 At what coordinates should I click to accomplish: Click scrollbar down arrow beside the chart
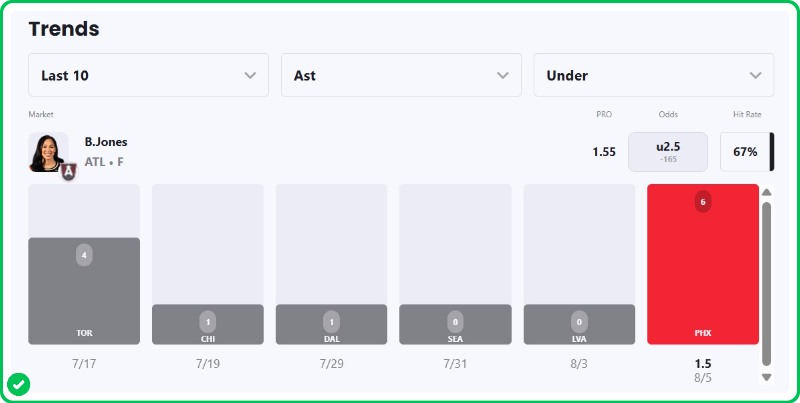[766, 377]
